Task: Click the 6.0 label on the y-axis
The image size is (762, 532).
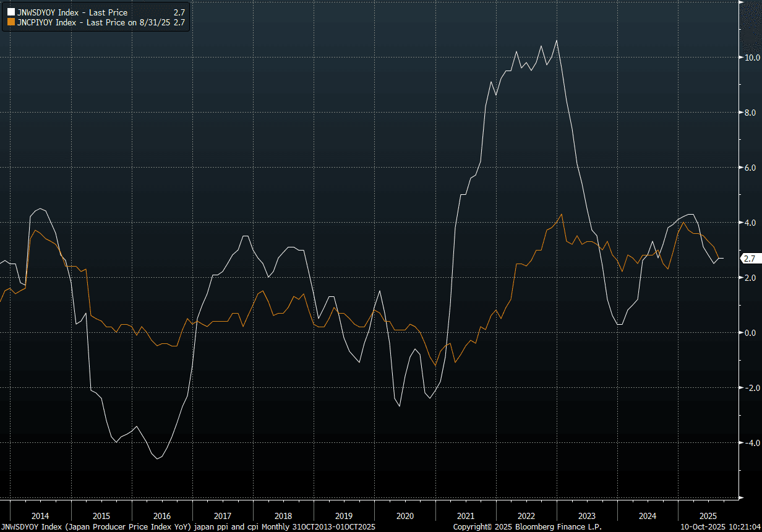Action: click(x=750, y=168)
